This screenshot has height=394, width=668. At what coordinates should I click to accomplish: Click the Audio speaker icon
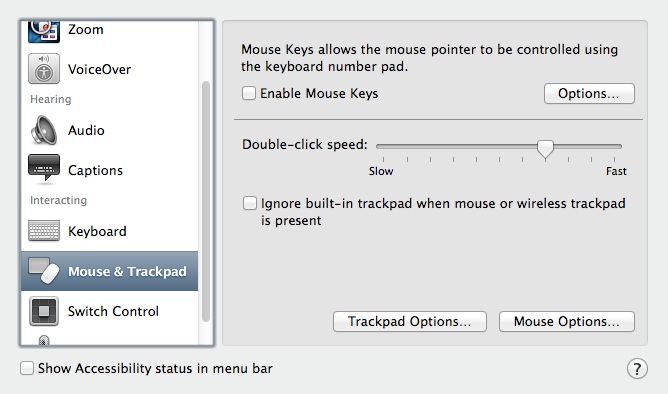[43, 130]
